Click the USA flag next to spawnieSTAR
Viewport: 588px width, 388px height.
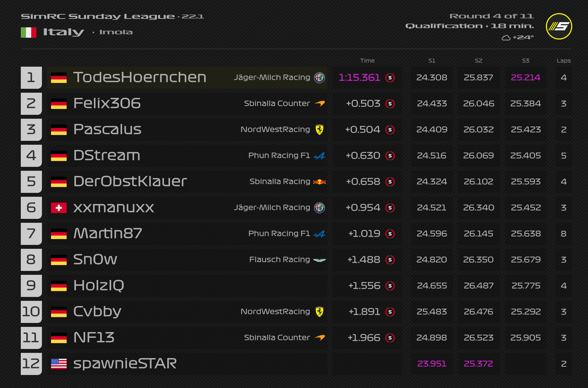(59, 364)
